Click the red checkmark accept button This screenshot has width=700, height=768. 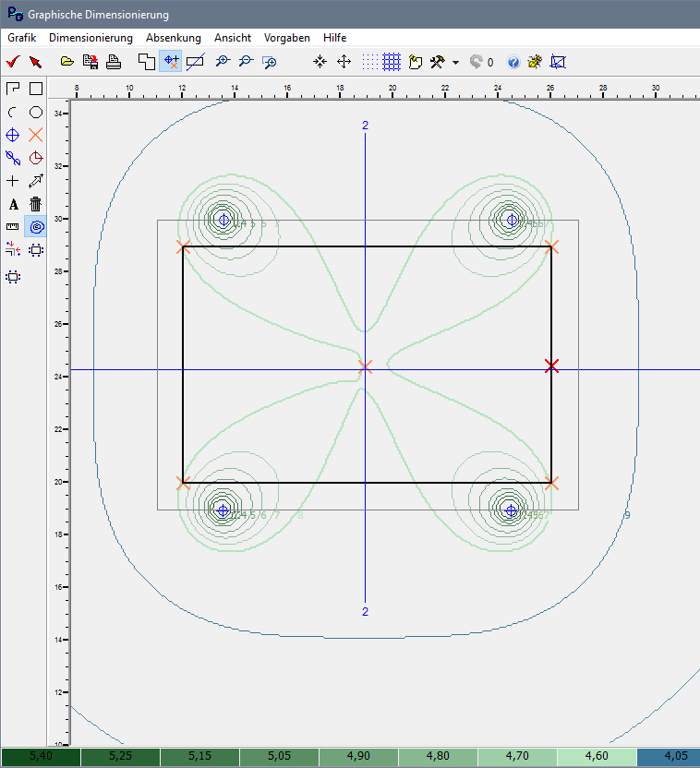(13, 62)
